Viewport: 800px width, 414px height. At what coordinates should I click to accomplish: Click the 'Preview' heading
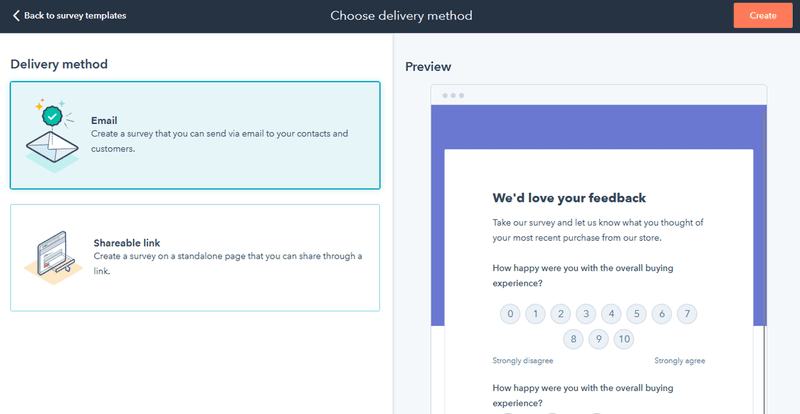[x=428, y=67]
